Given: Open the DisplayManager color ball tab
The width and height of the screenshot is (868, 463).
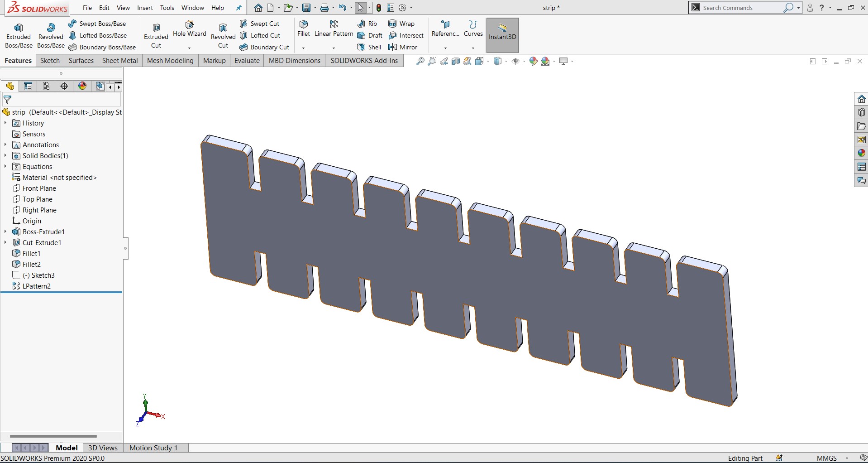Looking at the screenshot, I should [82, 86].
